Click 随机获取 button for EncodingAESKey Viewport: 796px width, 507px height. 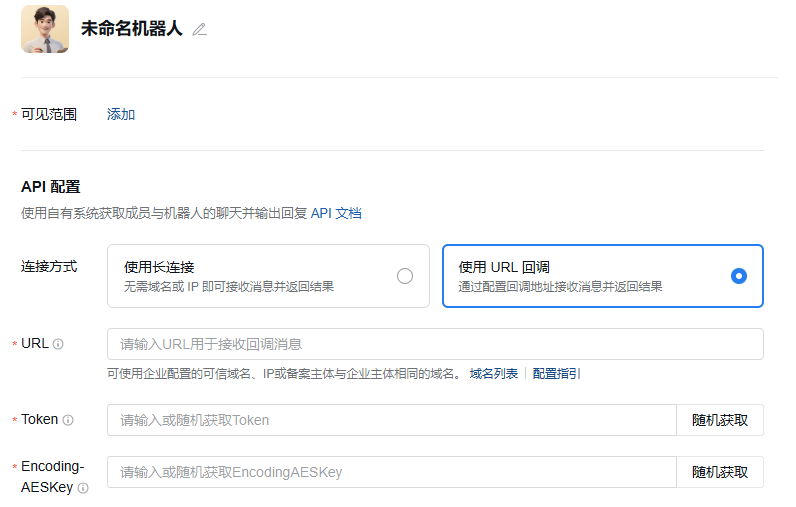point(719,472)
